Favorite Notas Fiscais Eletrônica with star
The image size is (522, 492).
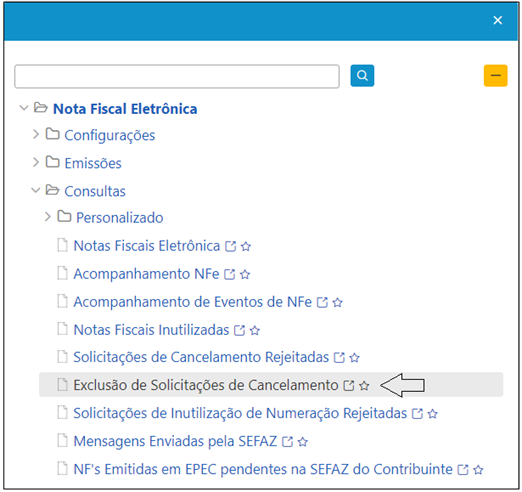pos(246,246)
